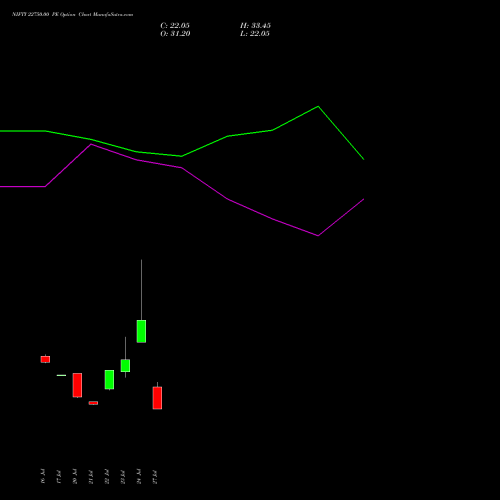Click the high value H: 33.45

point(255,26)
